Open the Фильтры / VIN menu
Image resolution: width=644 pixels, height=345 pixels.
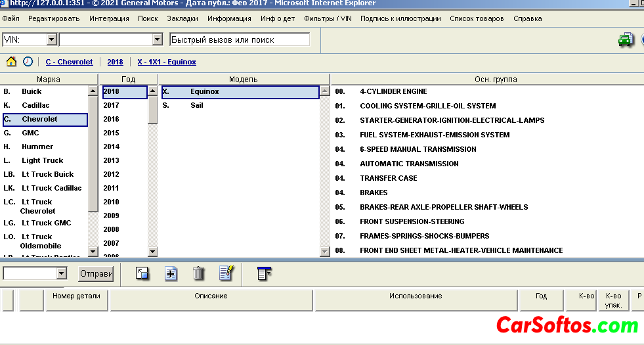[x=328, y=18]
